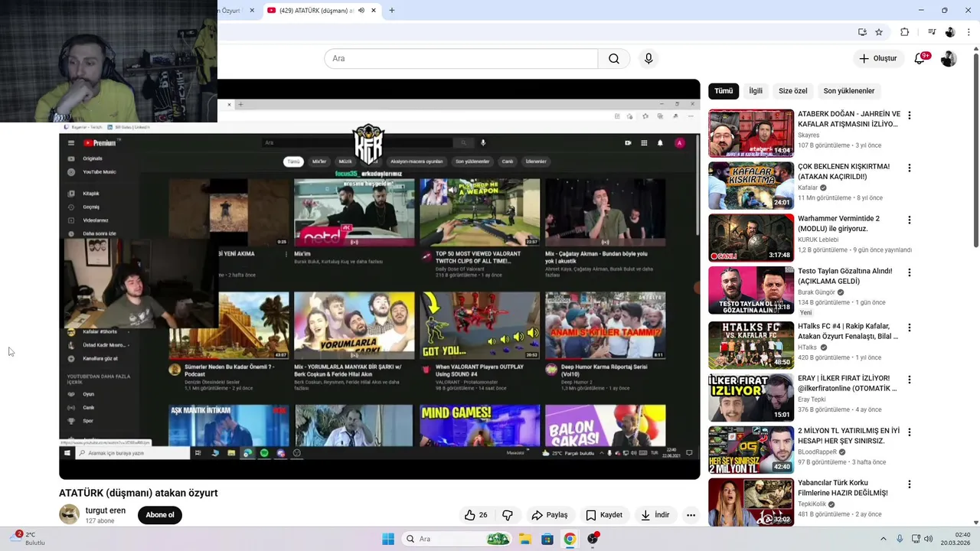
Task: Open the Windows Start menu
Action: [388, 539]
